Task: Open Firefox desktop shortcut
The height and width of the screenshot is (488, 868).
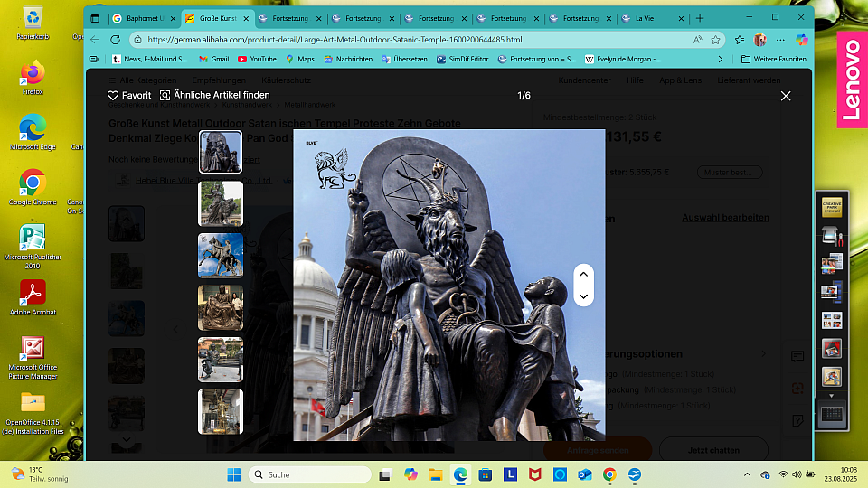Action: pos(33,77)
